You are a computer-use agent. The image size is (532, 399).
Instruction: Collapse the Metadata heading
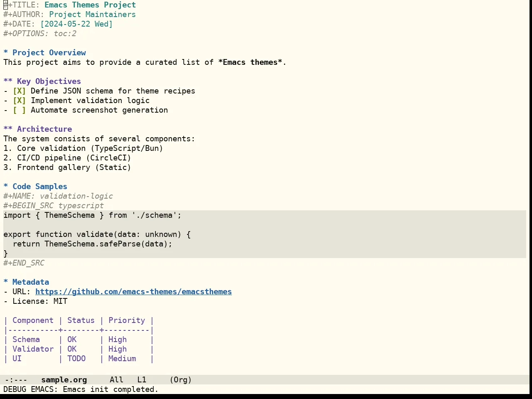click(26, 282)
